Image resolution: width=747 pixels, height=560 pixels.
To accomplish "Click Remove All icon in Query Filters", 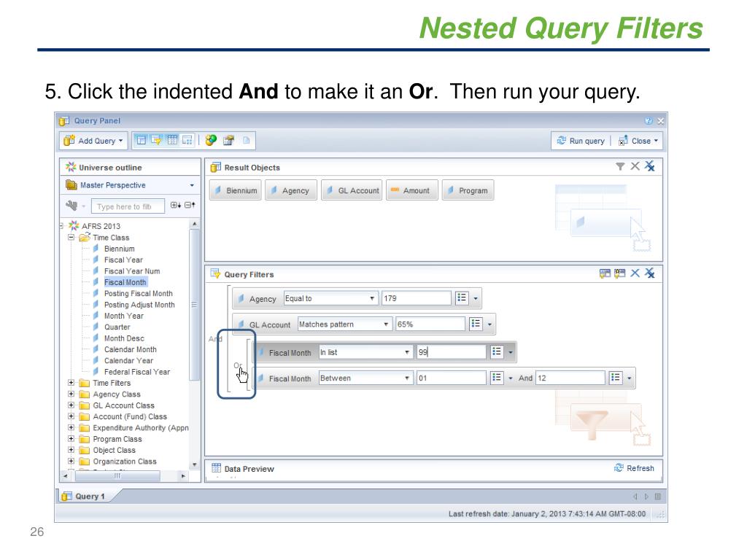I will tap(650, 273).
